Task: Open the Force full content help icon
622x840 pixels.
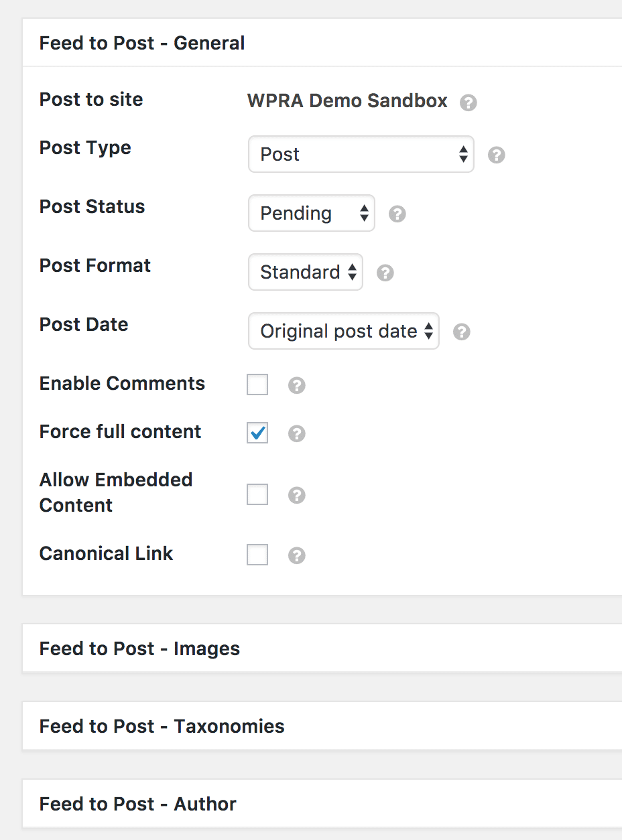Action: (x=296, y=433)
